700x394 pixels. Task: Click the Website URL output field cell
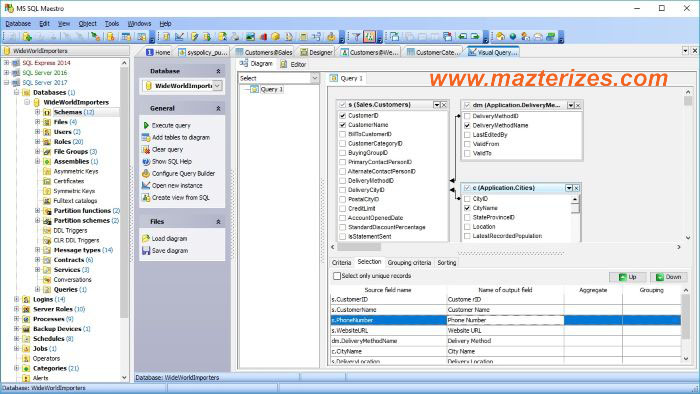pyautogui.click(x=505, y=331)
